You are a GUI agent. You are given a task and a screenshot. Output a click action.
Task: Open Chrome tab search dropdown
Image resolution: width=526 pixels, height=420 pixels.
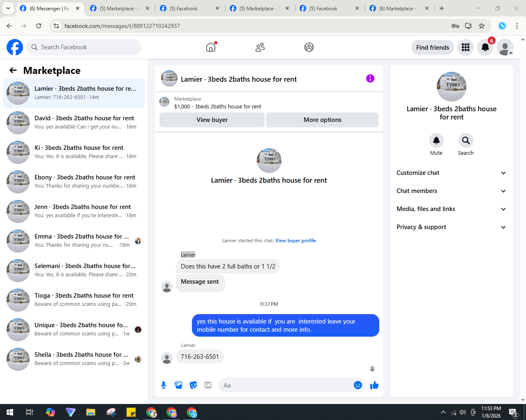pos(8,8)
